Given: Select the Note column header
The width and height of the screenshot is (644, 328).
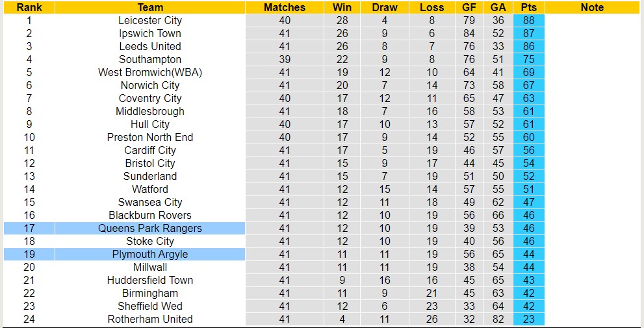Looking at the screenshot, I should (x=592, y=8).
